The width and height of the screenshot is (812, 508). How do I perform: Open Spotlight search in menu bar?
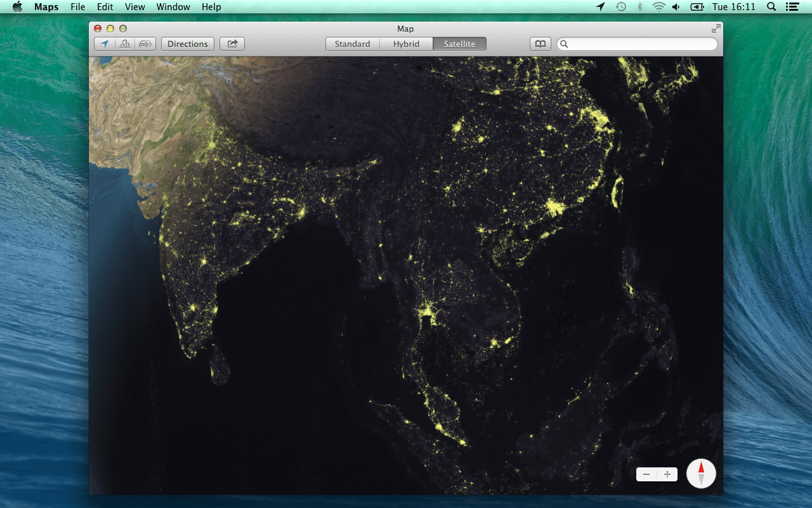click(x=771, y=7)
